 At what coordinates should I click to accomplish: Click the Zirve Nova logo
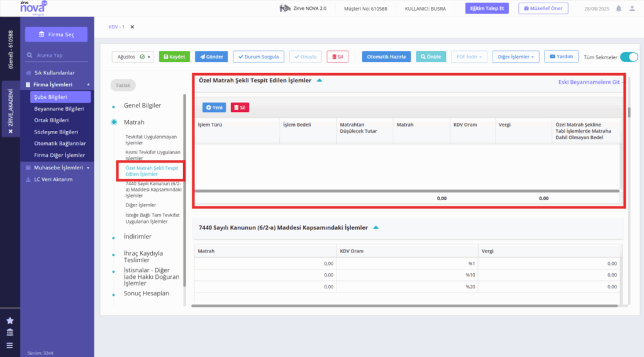coord(33,8)
